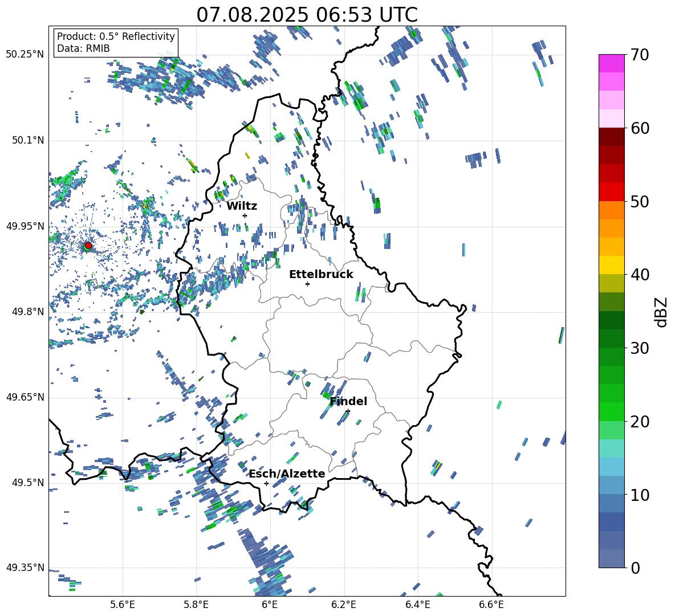Click the 49.65°N latitude label

[25, 397]
